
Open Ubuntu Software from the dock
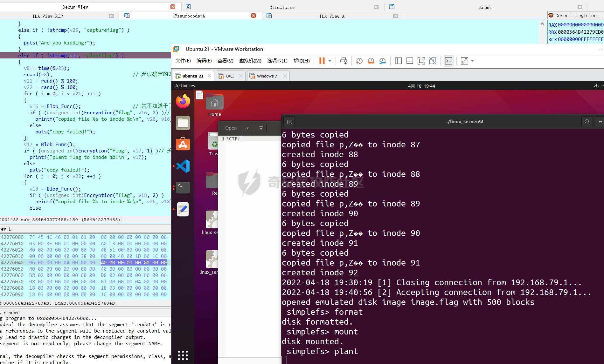pos(183,145)
